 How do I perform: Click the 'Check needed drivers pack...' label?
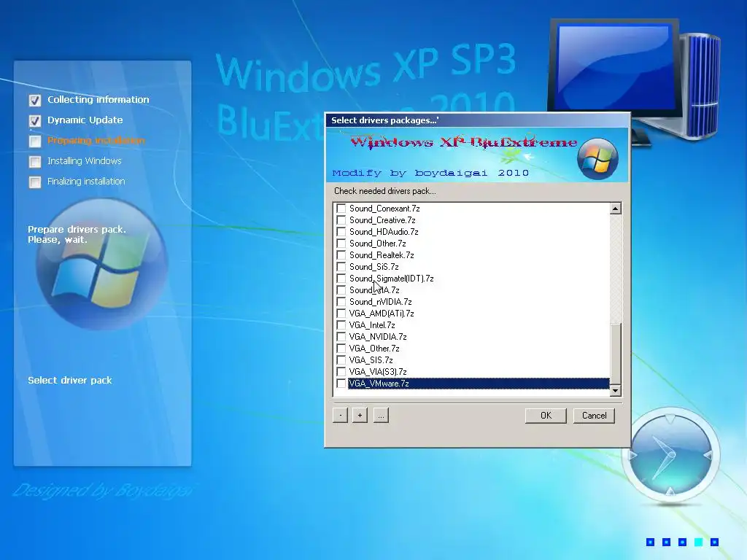[385, 191]
